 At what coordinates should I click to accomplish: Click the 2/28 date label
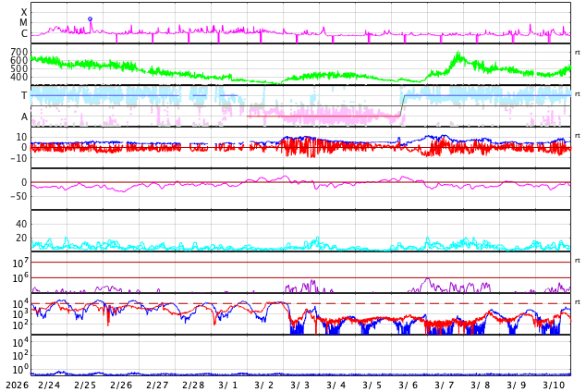point(192,385)
